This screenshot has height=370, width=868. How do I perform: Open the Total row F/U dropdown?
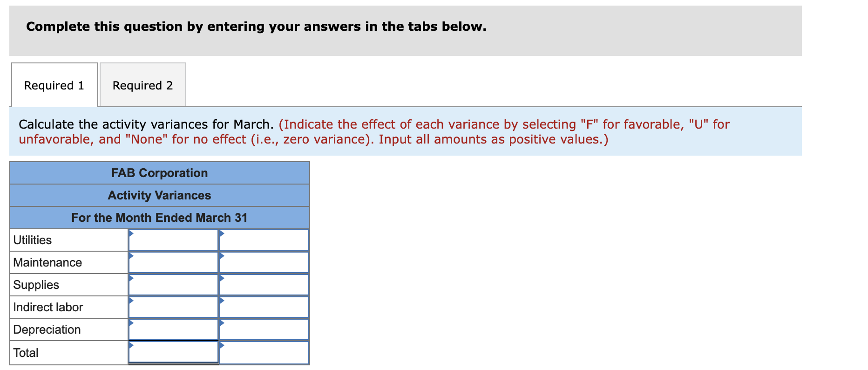[x=264, y=352]
